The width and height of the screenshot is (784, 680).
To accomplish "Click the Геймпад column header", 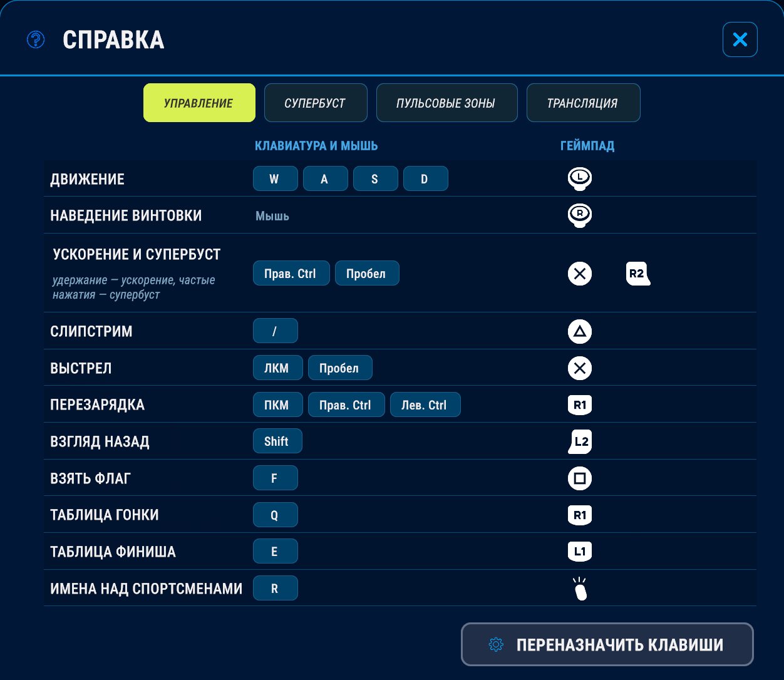I will pyautogui.click(x=587, y=146).
